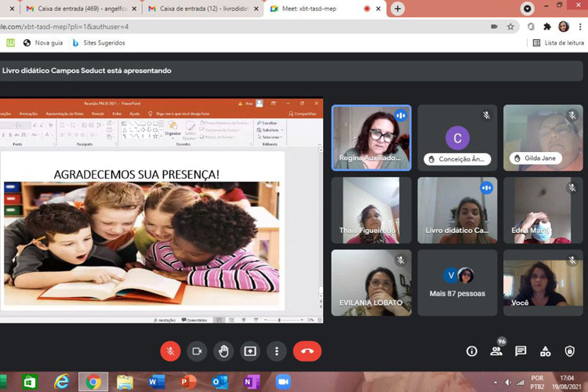Click the camera permission icon in address bar
Screen dimensions: 588x392
494,27
